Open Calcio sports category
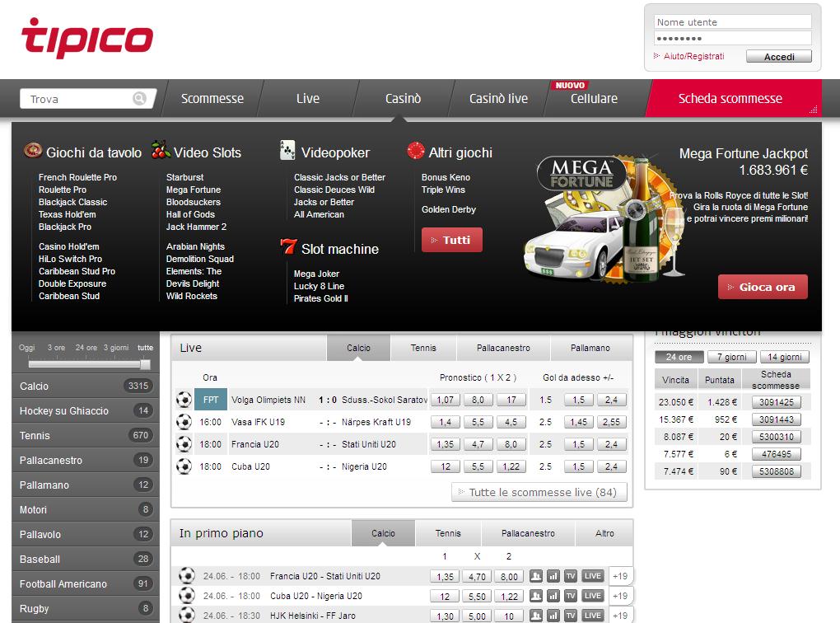The image size is (840, 623). click(86, 386)
